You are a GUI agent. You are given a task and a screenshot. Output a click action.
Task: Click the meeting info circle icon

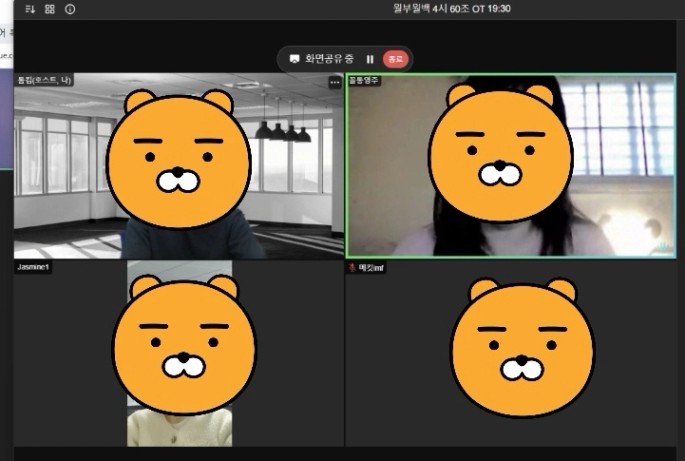click(x=70, y=9)
